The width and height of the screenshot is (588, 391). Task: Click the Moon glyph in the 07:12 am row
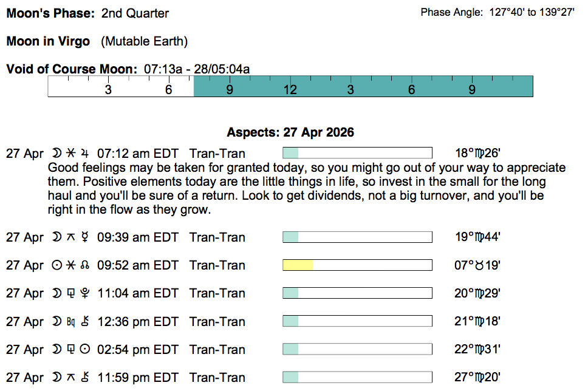58,153
